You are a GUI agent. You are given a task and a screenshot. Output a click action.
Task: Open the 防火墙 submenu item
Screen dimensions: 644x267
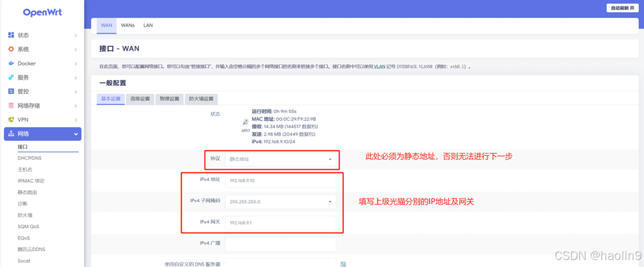click(25, 215)
